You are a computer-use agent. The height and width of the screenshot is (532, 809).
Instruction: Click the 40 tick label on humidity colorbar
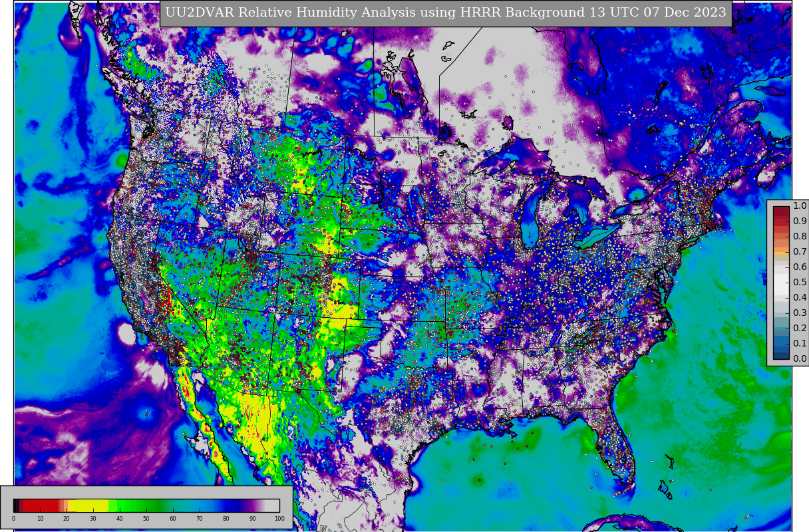120,519
